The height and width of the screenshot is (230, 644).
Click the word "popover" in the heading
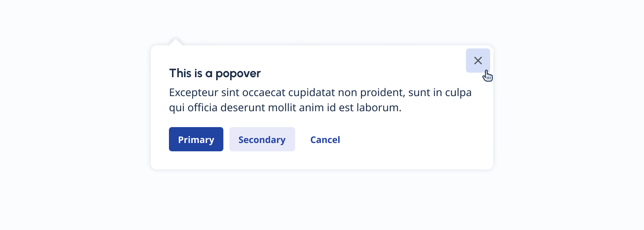point(238,74)
